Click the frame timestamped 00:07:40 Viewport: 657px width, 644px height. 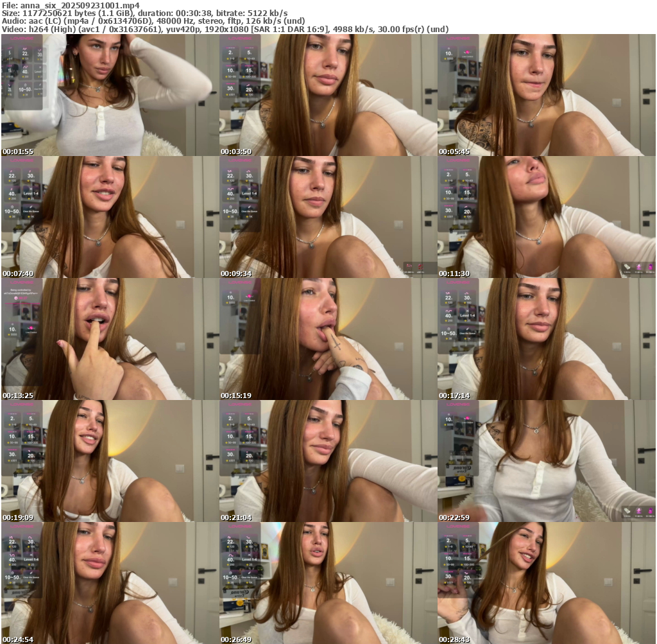pyautogui.click(x=110, y=217)
